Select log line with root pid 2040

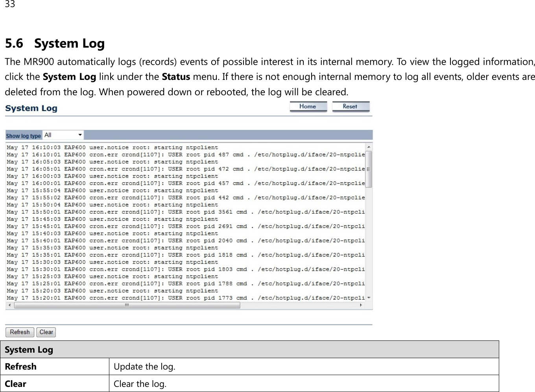tap(186, 240)
